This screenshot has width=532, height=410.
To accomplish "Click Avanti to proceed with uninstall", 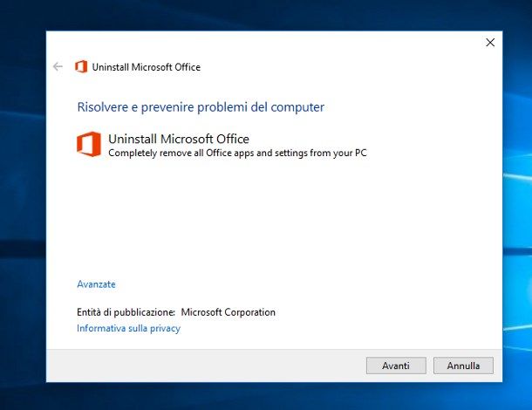I will coord(396,366).
